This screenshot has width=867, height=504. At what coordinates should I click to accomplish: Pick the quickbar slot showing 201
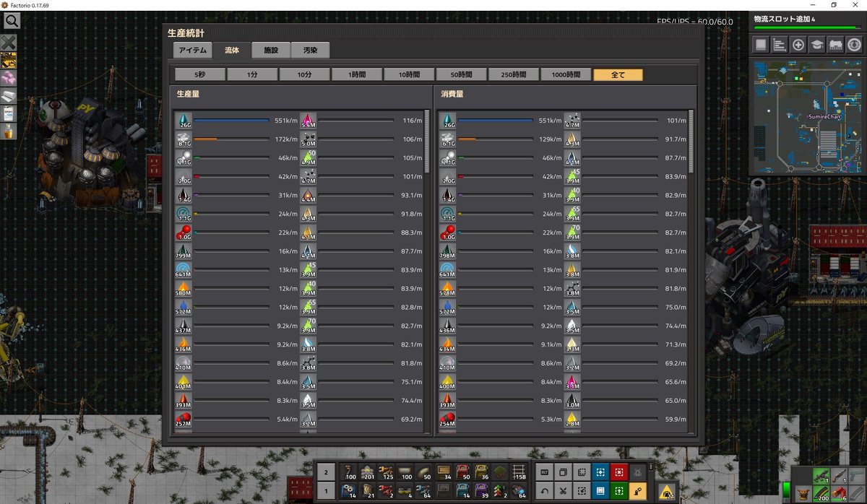click(x=367, y=473)
